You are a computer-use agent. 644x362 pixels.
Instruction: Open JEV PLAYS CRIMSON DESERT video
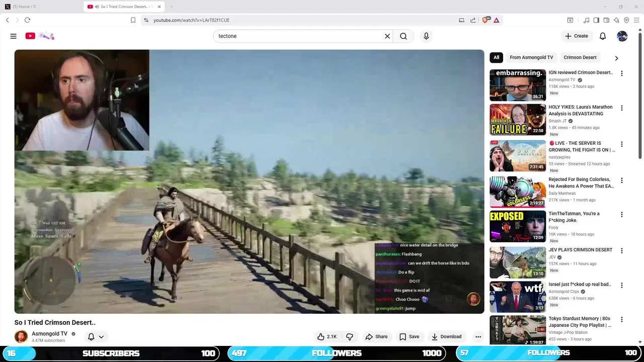(x=518, y=262)
